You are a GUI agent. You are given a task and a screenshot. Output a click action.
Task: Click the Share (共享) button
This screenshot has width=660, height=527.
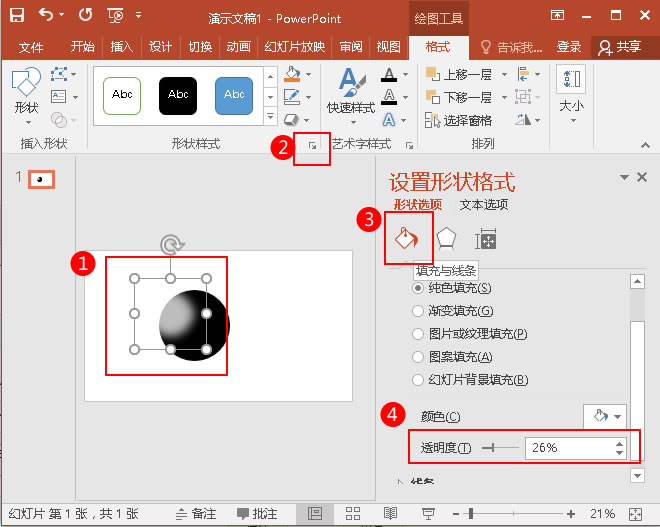pos(619,47)
